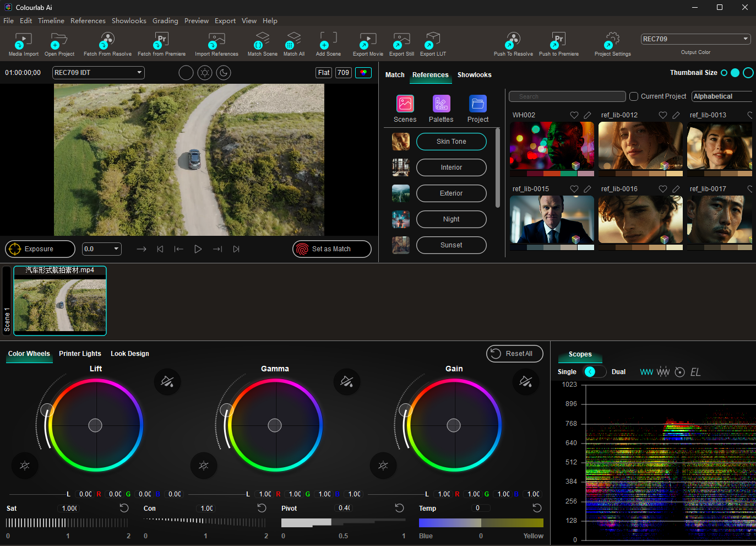Fetch timeline from Premiere

tap(161, 41)
